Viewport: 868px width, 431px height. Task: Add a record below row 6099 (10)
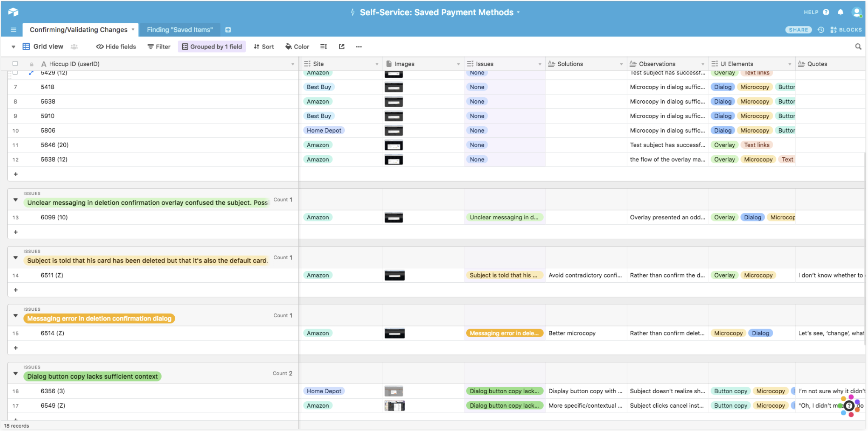click(16, 232)
